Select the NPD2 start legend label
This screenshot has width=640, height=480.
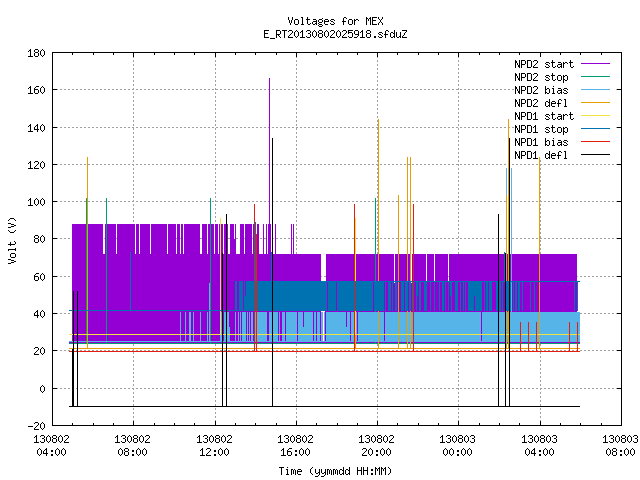(544, 64)
